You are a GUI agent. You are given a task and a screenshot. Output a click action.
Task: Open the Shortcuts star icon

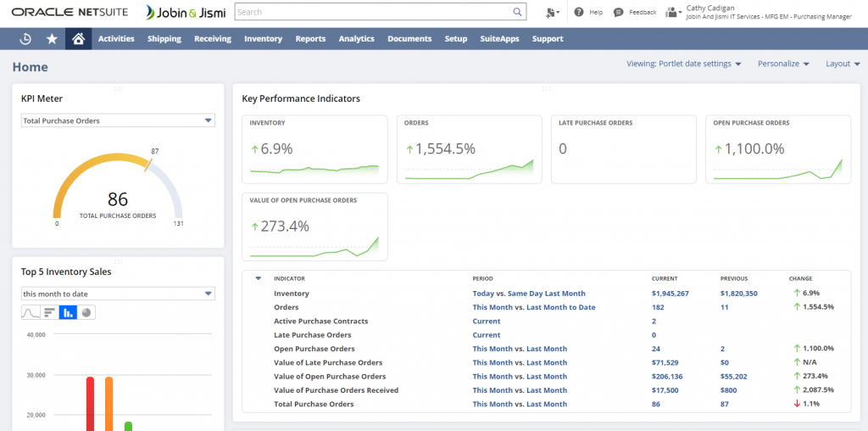(52, 39)
